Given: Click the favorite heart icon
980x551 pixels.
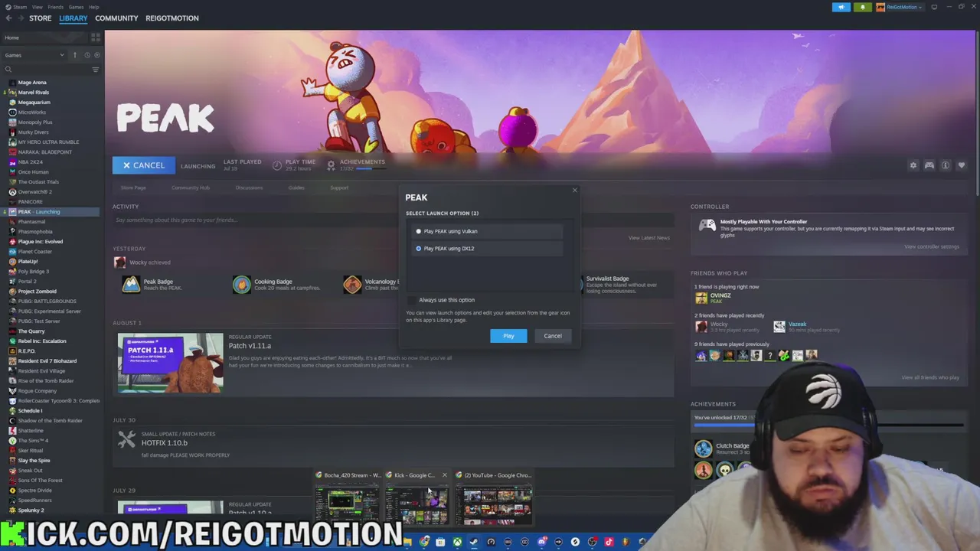Looking at the screenshot, I should [x=962, y=165].
